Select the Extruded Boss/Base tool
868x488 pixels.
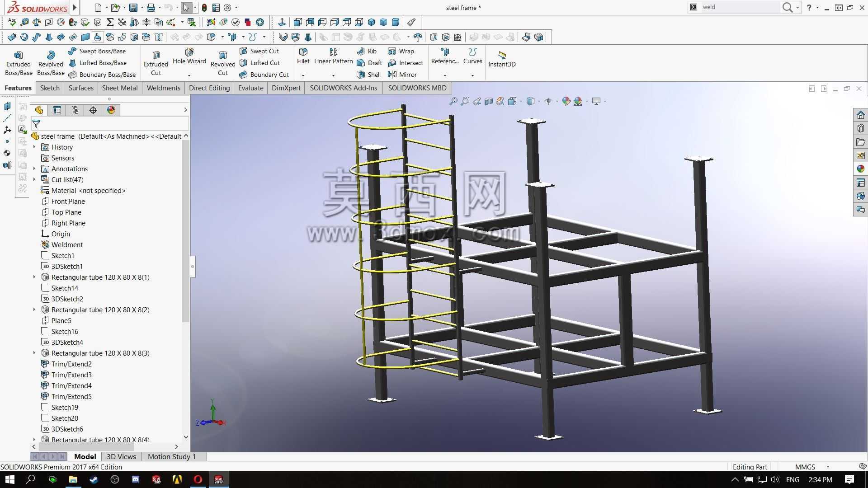19,63
